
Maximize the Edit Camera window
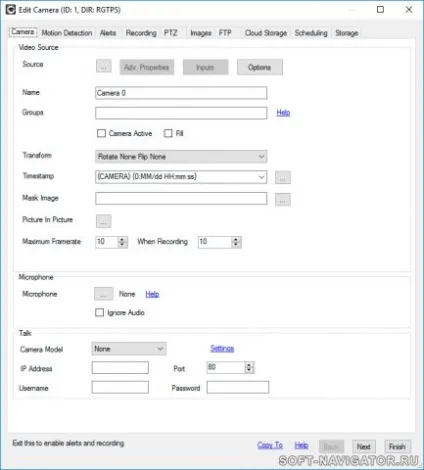coord(380,9)
